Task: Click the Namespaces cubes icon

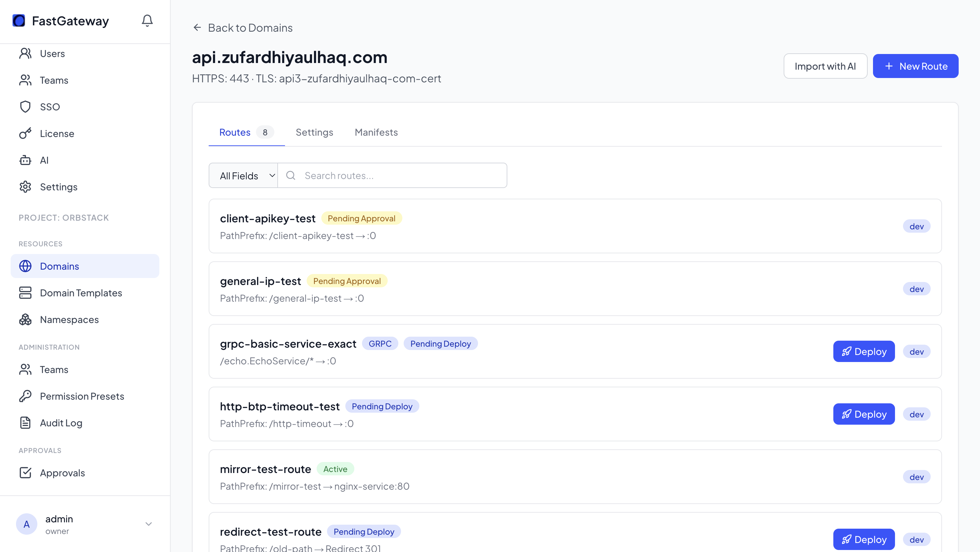Action: pos(25,320)
